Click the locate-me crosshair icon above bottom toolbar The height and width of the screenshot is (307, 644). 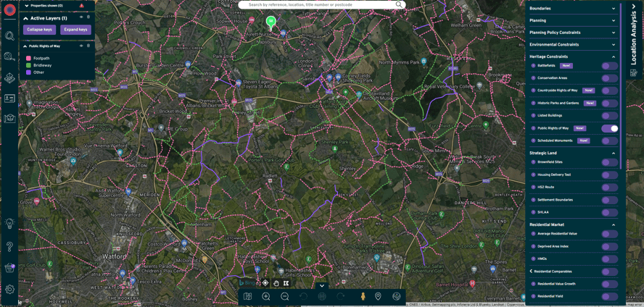click(x=265, y=283)
